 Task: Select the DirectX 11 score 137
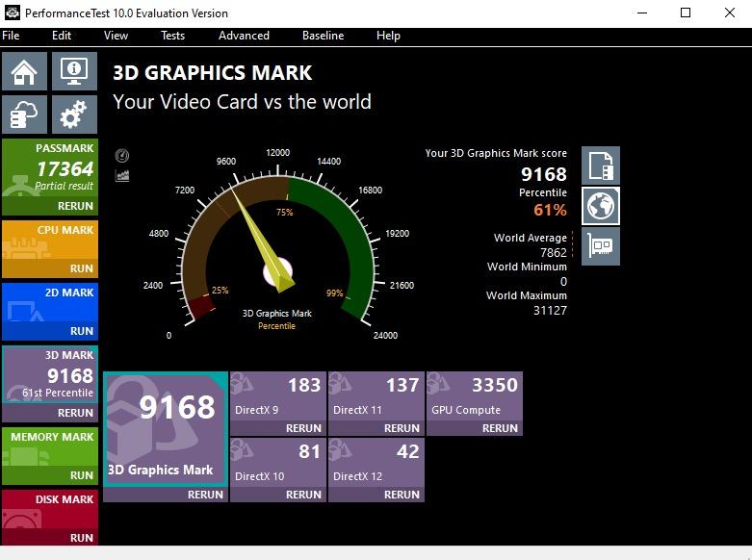pyautogui.click(x=402, y=385)
